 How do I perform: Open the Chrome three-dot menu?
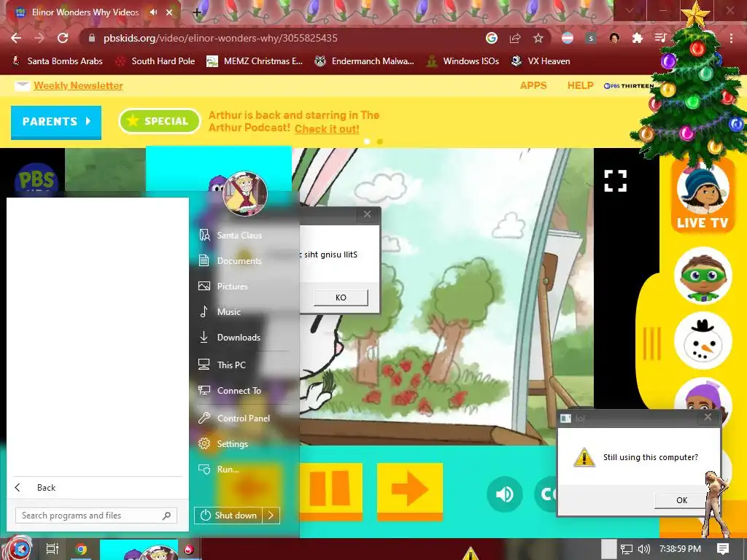click(x=731, y=38)
